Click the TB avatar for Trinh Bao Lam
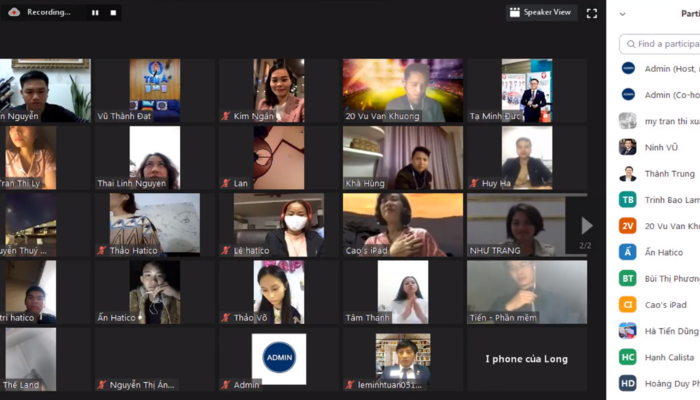700x400 pixels. click(x=627, y=200)
